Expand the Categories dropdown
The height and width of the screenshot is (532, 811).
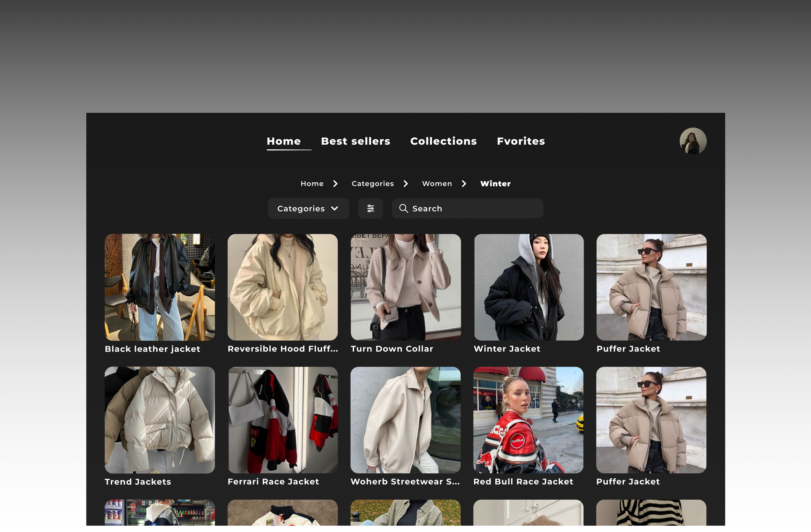pyautogui.click(x=308, y=209)
